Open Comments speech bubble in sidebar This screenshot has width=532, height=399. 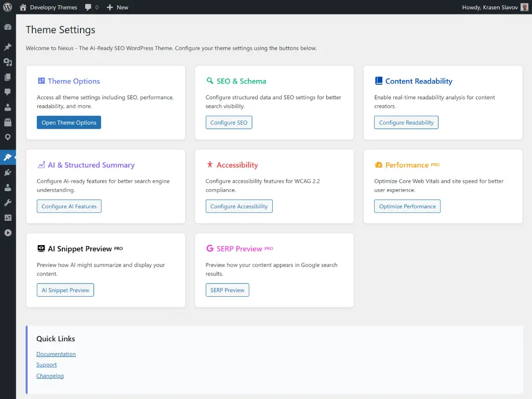point(8,92)
